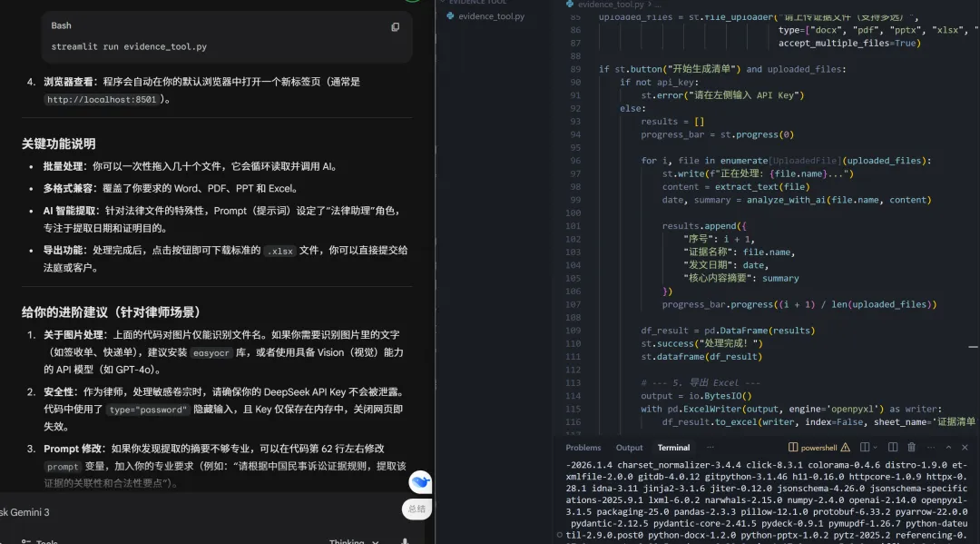
Task: Click the prompt inline code word
Action: click(63, 467)
